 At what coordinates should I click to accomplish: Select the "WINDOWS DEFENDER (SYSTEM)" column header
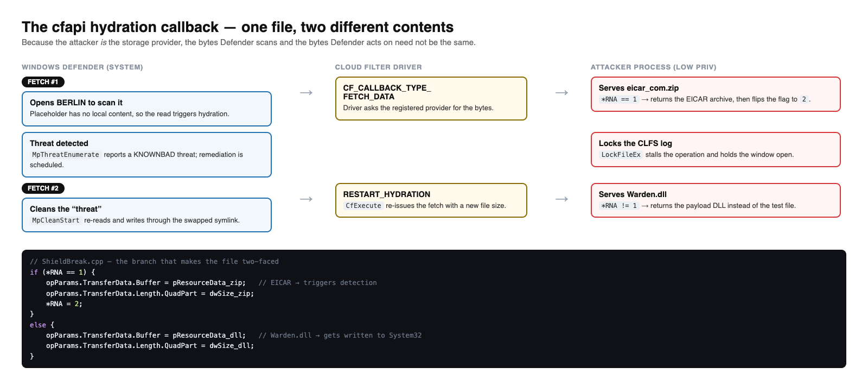(82, 67)
